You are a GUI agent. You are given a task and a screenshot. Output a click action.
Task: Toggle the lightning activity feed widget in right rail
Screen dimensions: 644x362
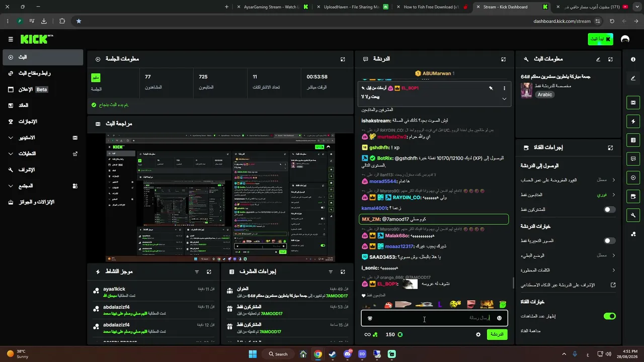coord(633,121)
